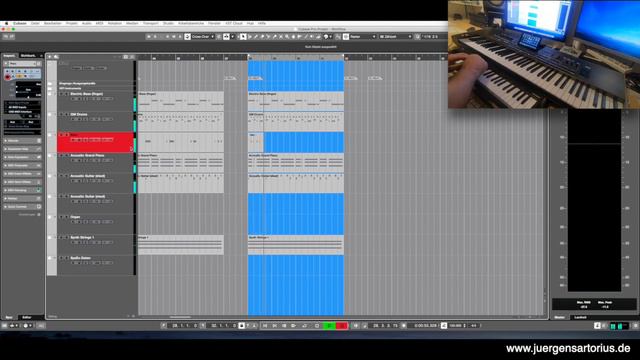Mute the Organ track
This screenshot has width=640, height=360.
[61, 217]
